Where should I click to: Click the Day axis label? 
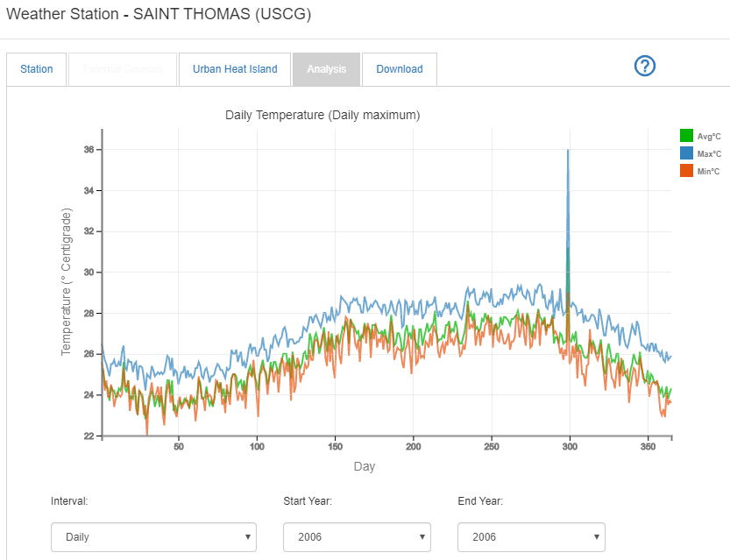364,466
